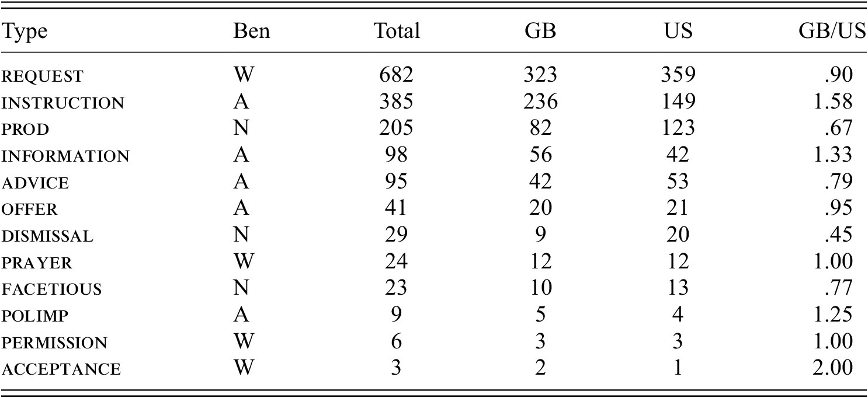Select the FACETIOUS row label

coord(51,289)
